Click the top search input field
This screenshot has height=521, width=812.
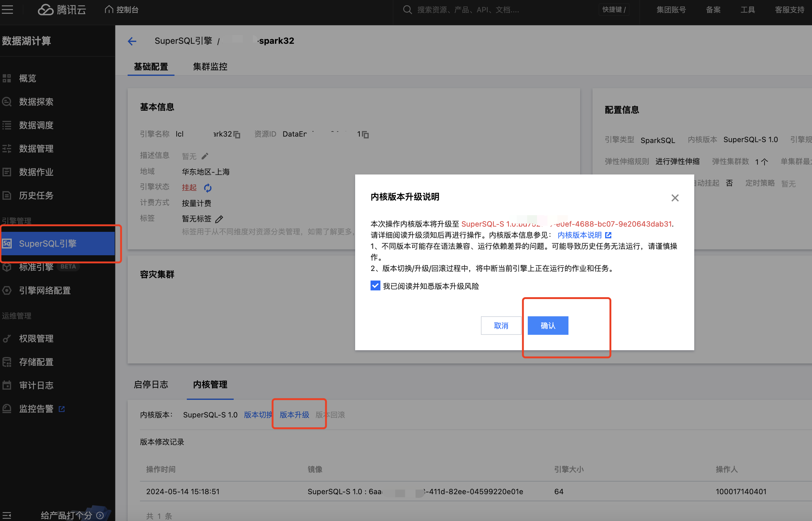(490, 10)
